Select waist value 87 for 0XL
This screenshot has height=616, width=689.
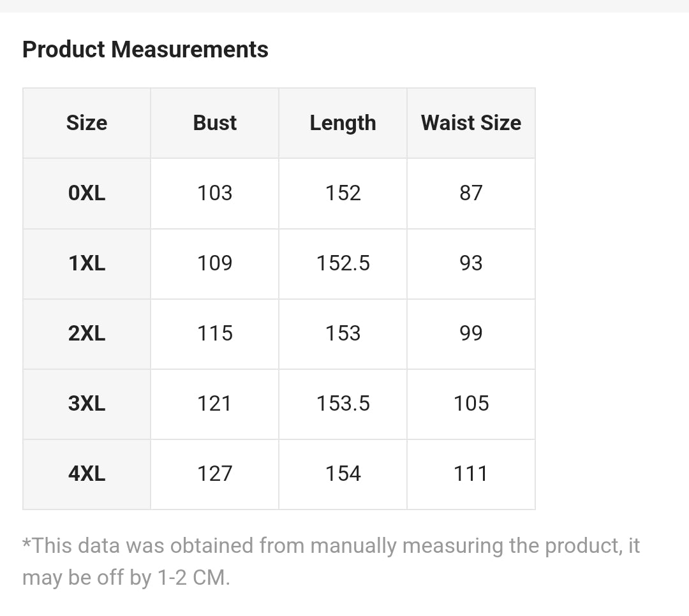[471, 193]
